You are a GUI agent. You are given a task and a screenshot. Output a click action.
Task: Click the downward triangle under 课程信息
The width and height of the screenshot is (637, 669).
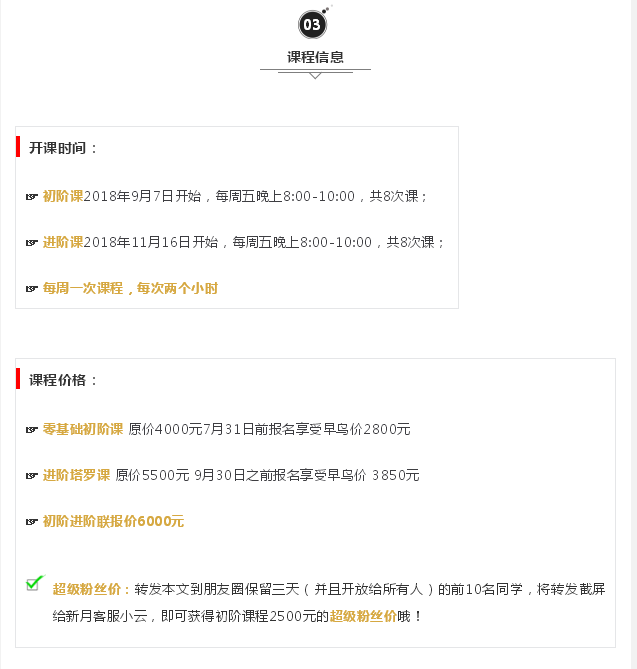click(315, 76)
